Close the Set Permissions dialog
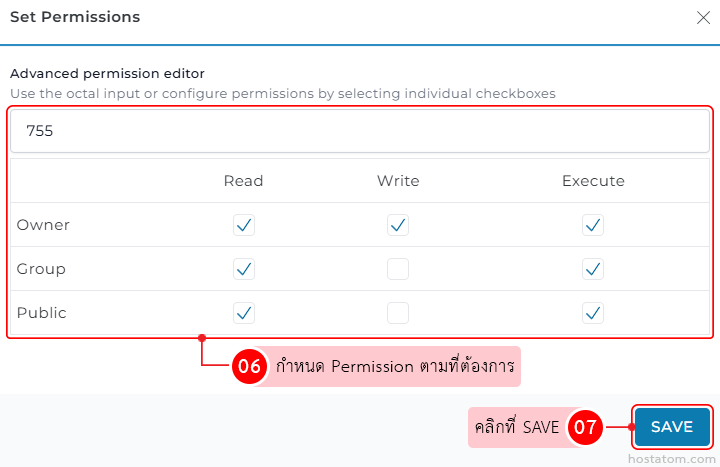Image resolution: width=720 pixels, height=467 pixels. coord(702,17)
